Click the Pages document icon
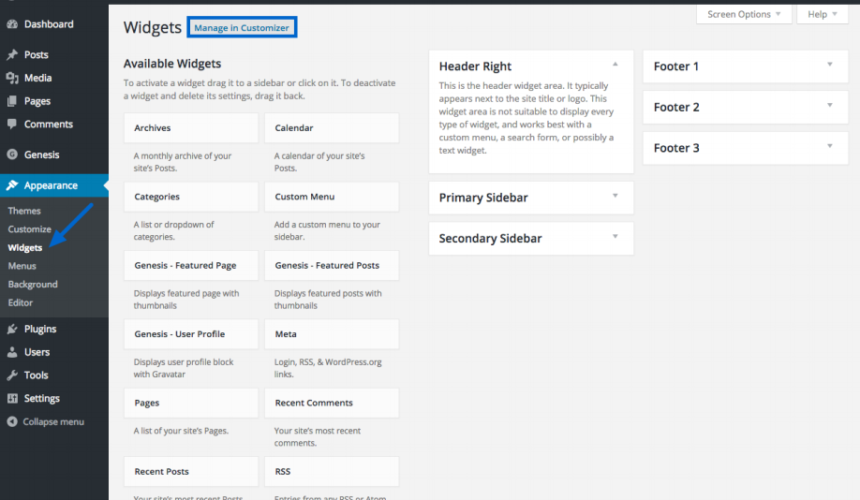 pos(12,101)
